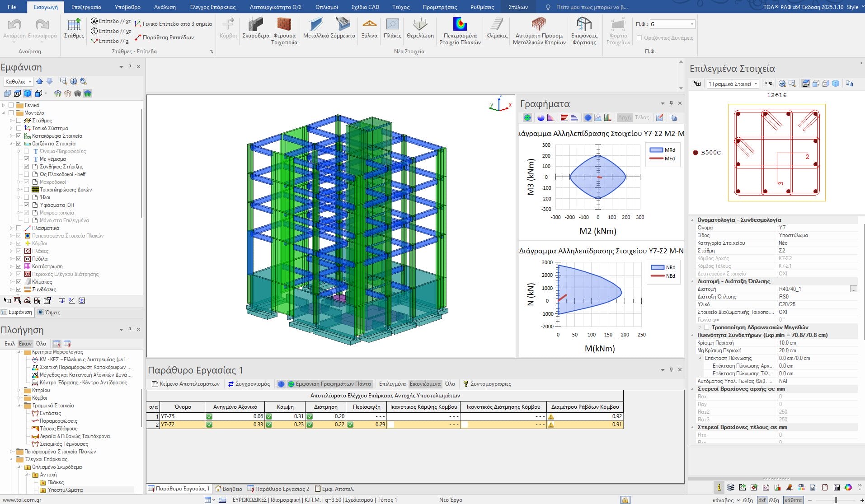The width and height of the screenshot is (865, 504).
Task: Open the Καθολικ view dropdown
Action: [30, 82]
